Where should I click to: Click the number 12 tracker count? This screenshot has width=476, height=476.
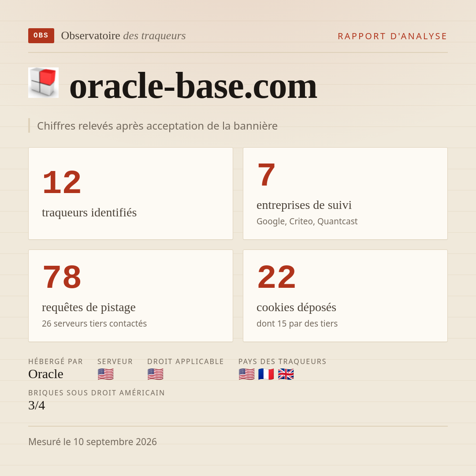click(62, 182)
